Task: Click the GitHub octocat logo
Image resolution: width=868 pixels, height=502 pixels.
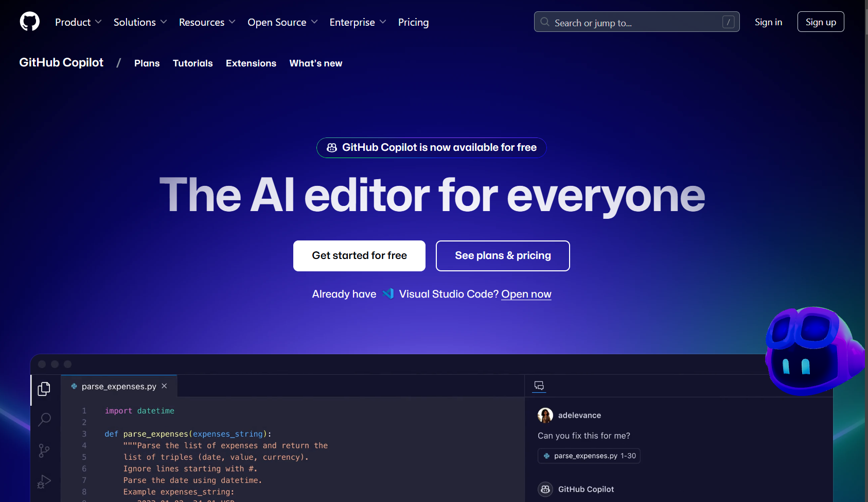Action: 29,22
